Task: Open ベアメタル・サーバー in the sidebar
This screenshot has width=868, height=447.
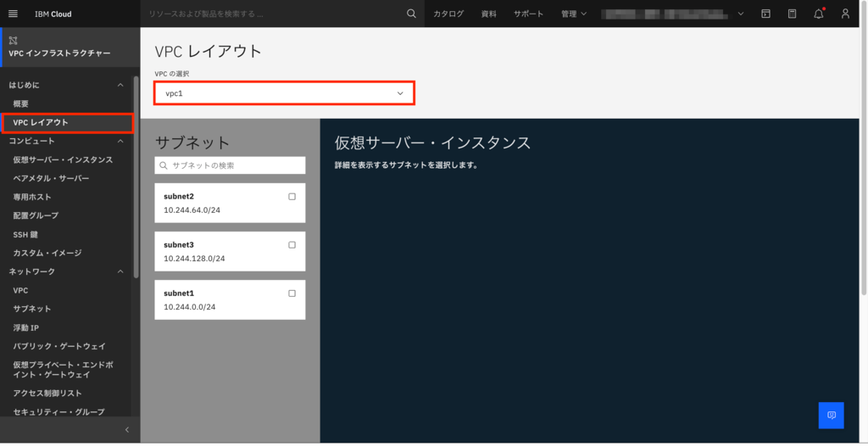Action: (51, 178)
